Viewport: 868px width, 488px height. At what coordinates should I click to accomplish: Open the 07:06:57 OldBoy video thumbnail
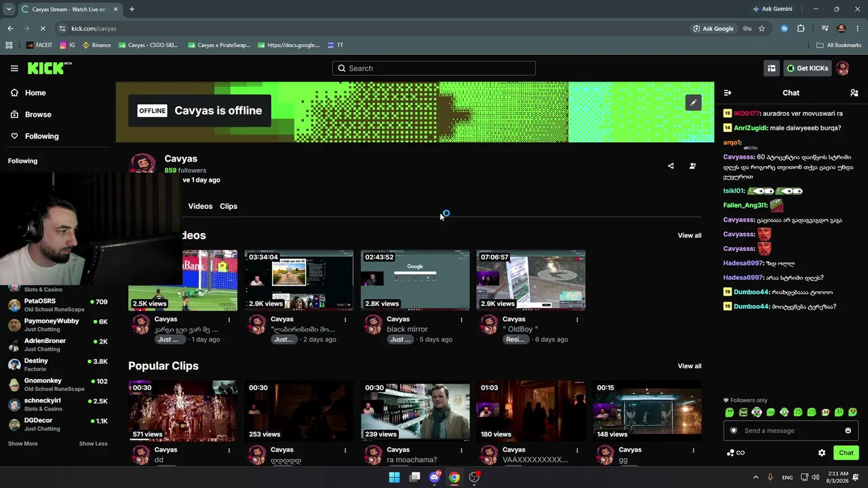[x=531, y=280]
